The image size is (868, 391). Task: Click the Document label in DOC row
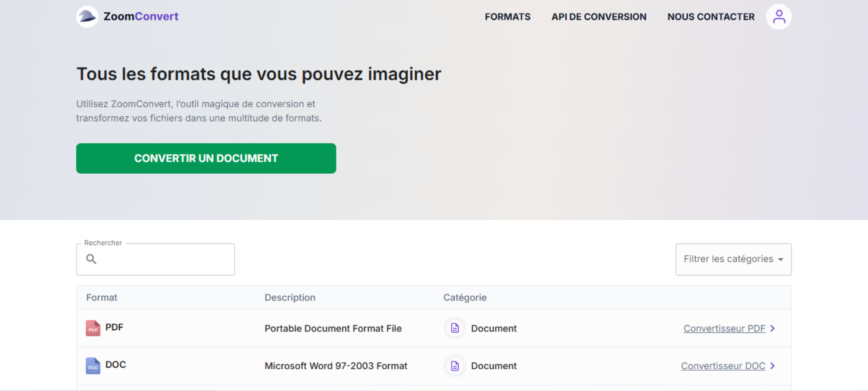coord(494,366)
